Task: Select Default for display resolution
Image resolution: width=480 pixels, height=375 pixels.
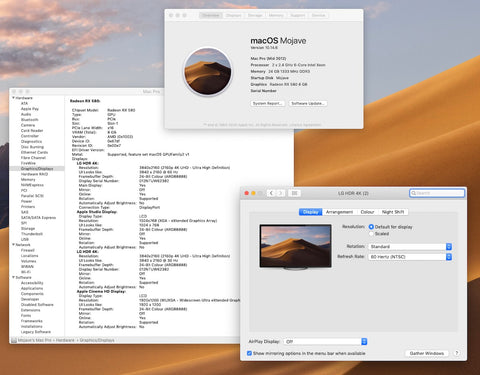Action: [x=371, y=227]
